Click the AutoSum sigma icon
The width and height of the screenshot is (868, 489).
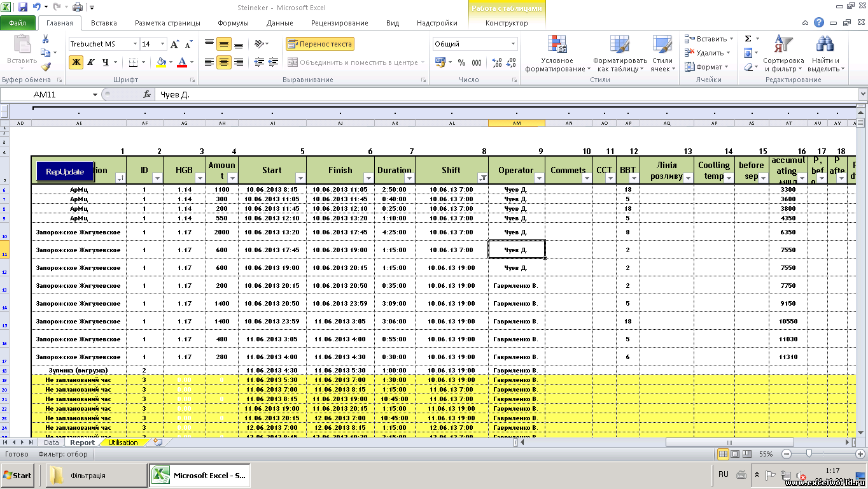point(748,39)
